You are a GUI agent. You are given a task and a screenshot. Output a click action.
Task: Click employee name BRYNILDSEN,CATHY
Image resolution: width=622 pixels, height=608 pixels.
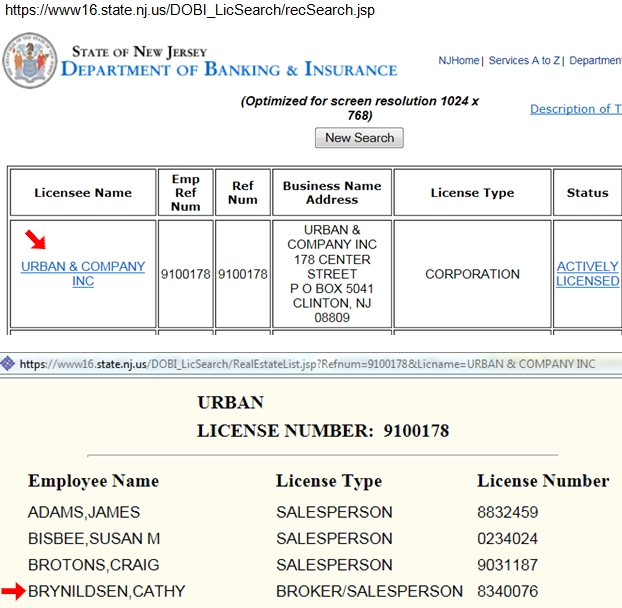click(107, 591)
